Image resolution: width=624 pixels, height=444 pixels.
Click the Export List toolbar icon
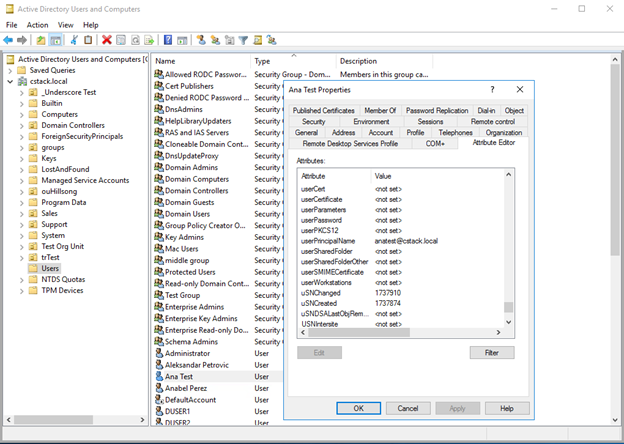[x=149, y=40]
